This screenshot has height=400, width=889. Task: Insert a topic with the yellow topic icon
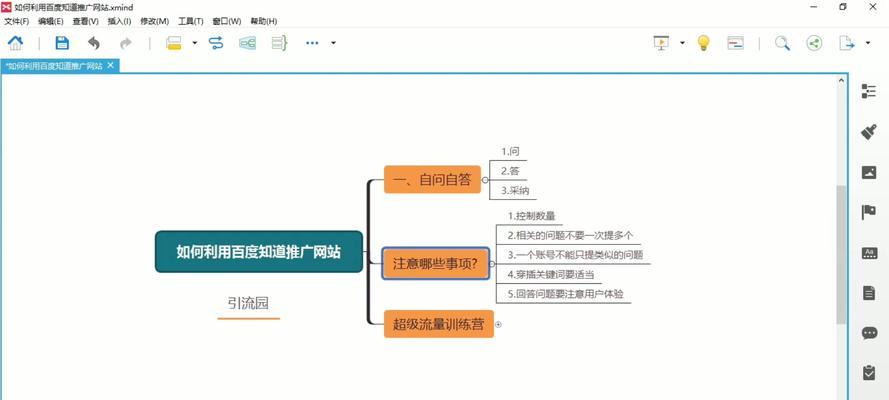[x=173, y=43]
